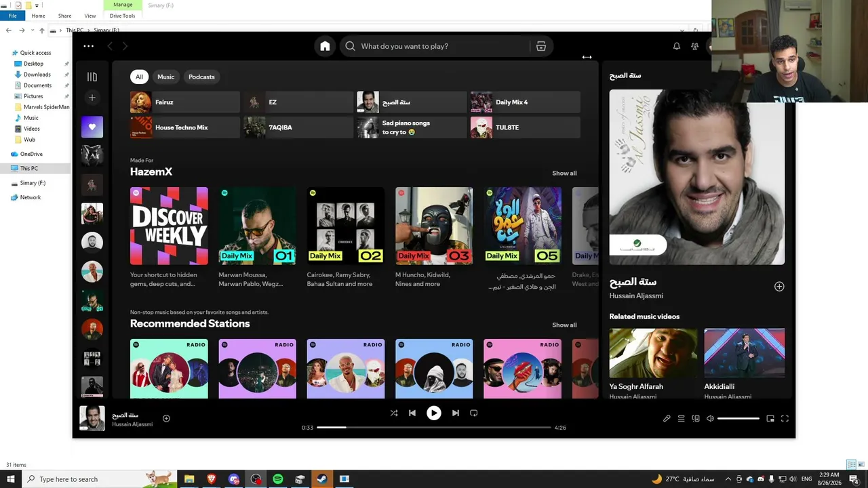
Task: Mute the volume speaker icon
Action: click(x=710, y=419)
